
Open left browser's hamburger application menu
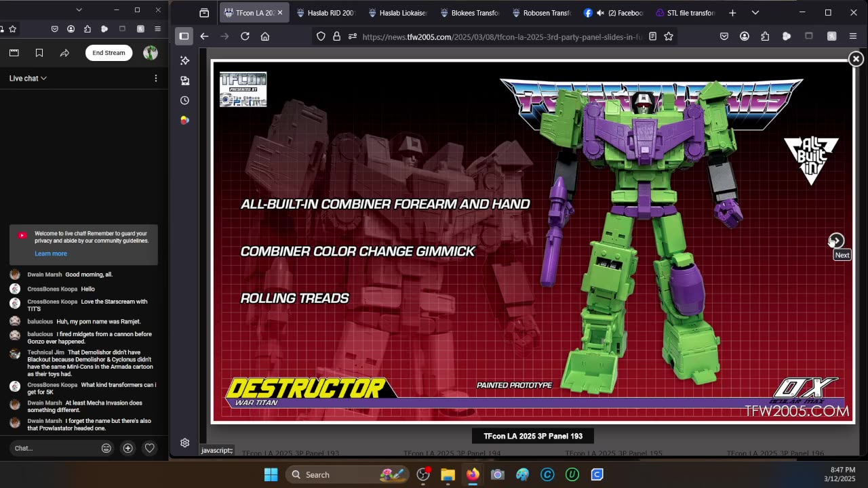point(157,29)
